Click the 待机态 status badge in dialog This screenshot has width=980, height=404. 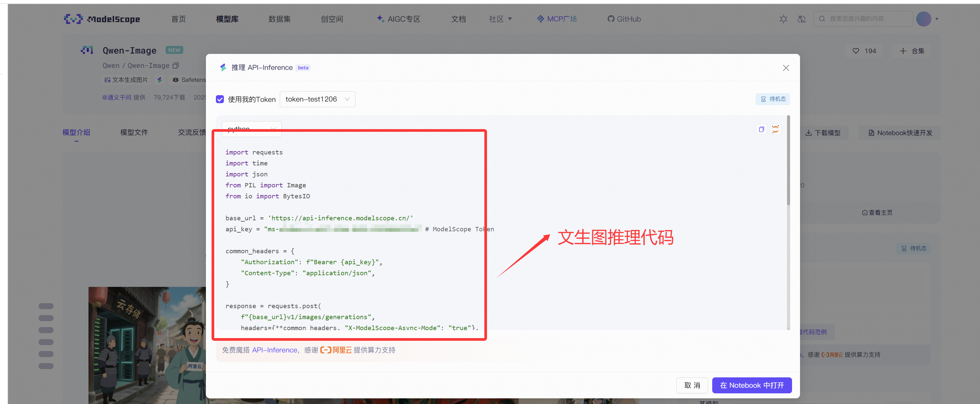click(x=772, y=99)
